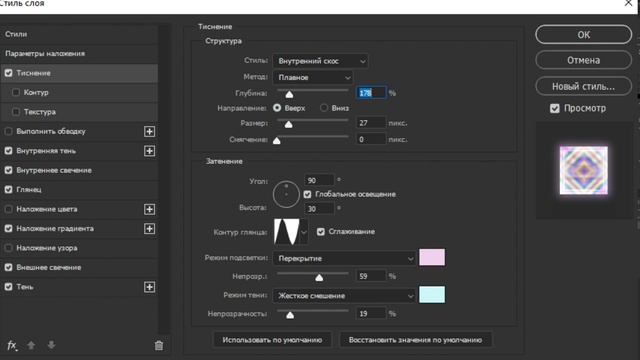Image resolution: width=640 pixels, height=360 pixels.
Task: Toggle the Тень effect checkbox
Action: tap(9, 287)
